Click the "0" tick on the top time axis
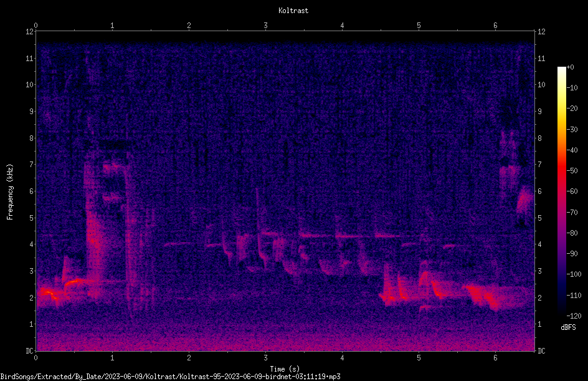Screen dimensions: 588x381 36,26
